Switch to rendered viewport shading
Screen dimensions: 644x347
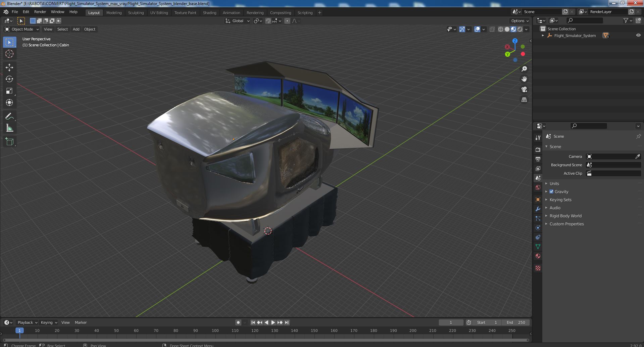pos(520,29)
